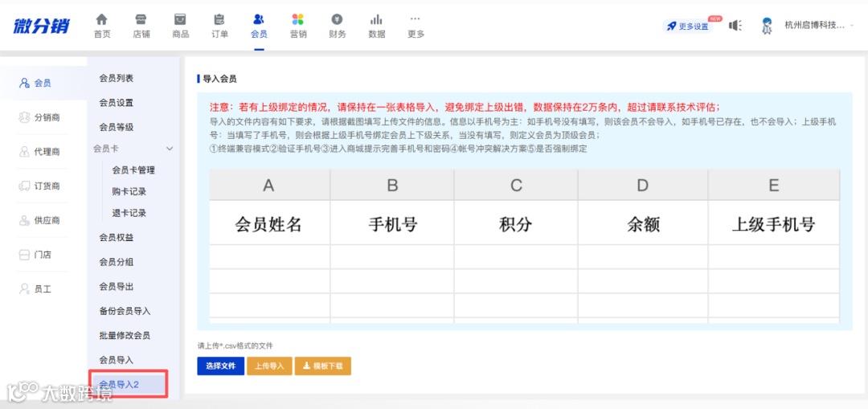Image resolution: width=868 pixels, height=409 pixels.
Task: Select 供应商 in left sidebar
Action: (x=43, y=220)
